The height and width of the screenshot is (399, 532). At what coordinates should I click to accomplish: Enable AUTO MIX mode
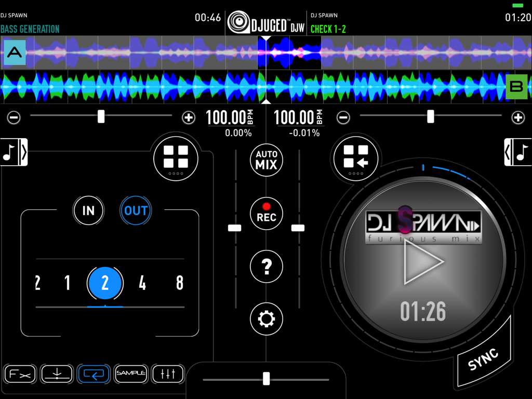pyautogui.click(x=266, y=160)
